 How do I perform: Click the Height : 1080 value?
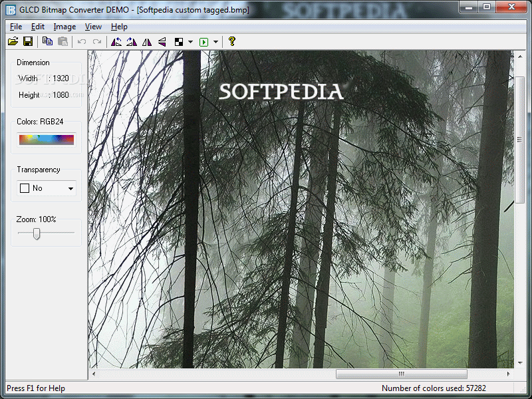43,95
